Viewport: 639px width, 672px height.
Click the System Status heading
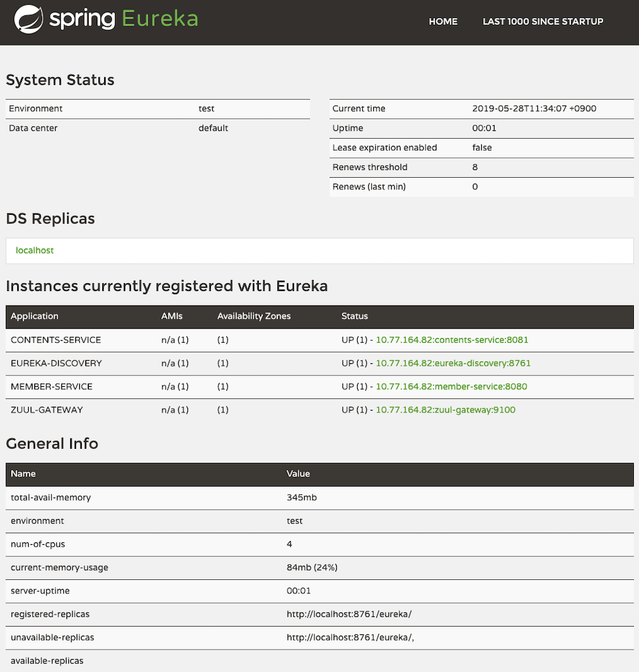point(60,80)
